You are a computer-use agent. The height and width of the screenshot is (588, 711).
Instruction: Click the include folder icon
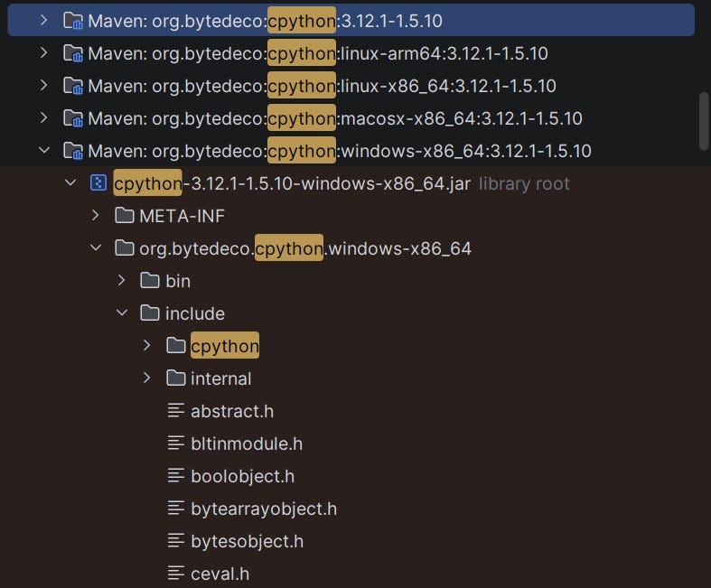tap(150, 313)
